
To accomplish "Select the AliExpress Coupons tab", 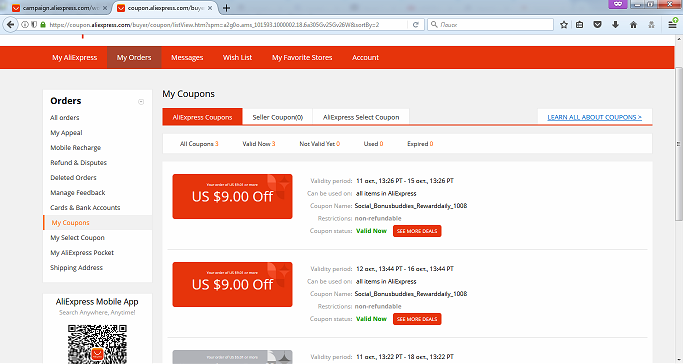I will pos(202,117).
